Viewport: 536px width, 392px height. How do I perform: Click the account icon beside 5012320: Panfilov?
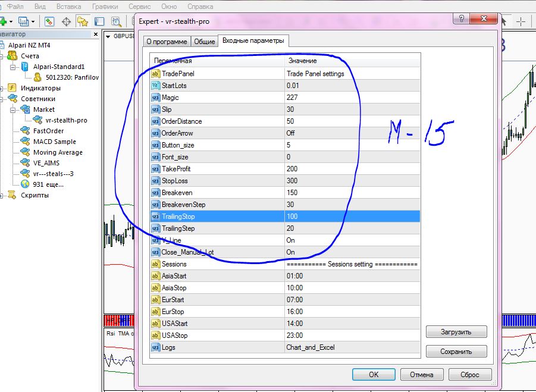point(37,77)
